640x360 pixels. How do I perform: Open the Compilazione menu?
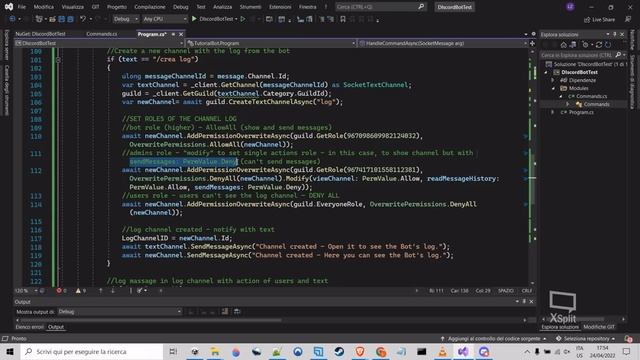coord(150,7)
